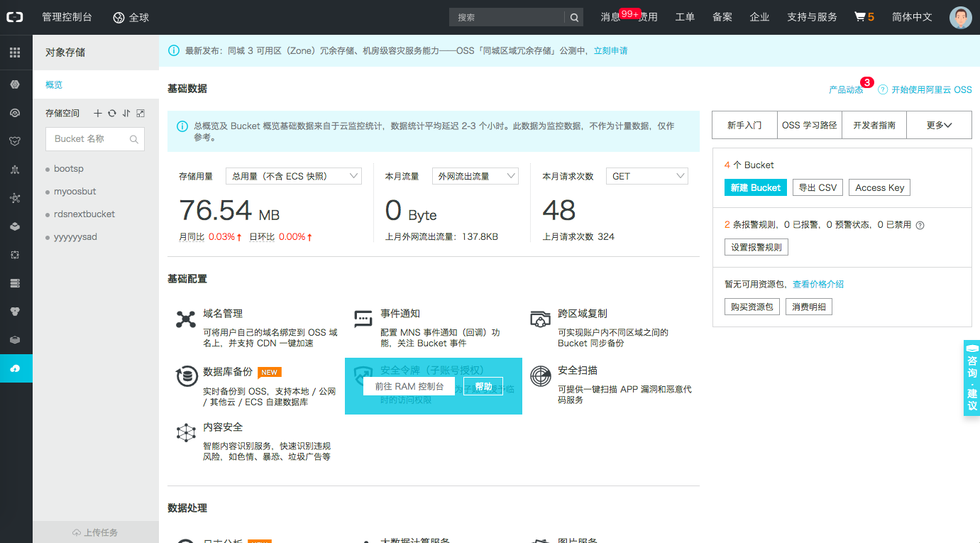Click the 开发者指南 button
980x543 pixels.
click(x=874, y=125)
